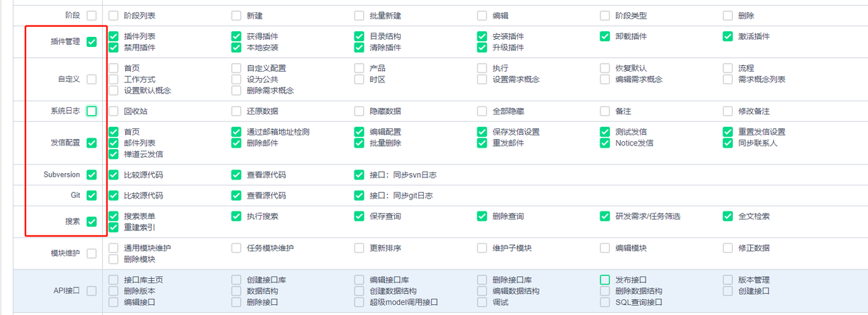The image size is (868, 315).
Task: Uncheck the 安装插件 permission
Action: click(x=482, y=36)
